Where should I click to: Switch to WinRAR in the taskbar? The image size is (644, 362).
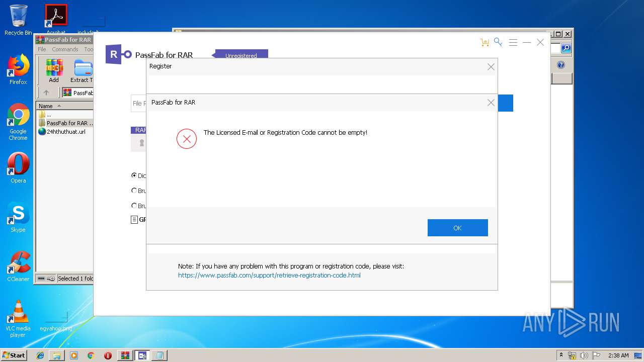[125, 355]
